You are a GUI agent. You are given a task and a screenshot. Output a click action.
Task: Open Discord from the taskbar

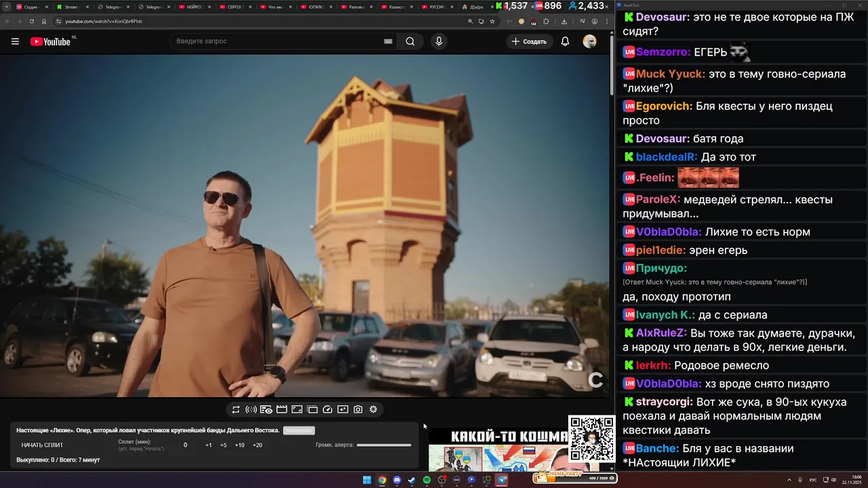pos(397,480)
